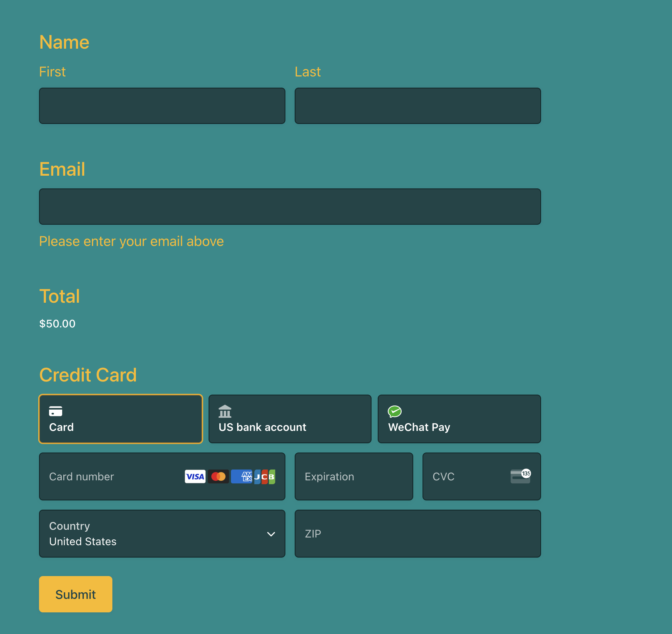Click the American Express icon

[x=241, y=476]
